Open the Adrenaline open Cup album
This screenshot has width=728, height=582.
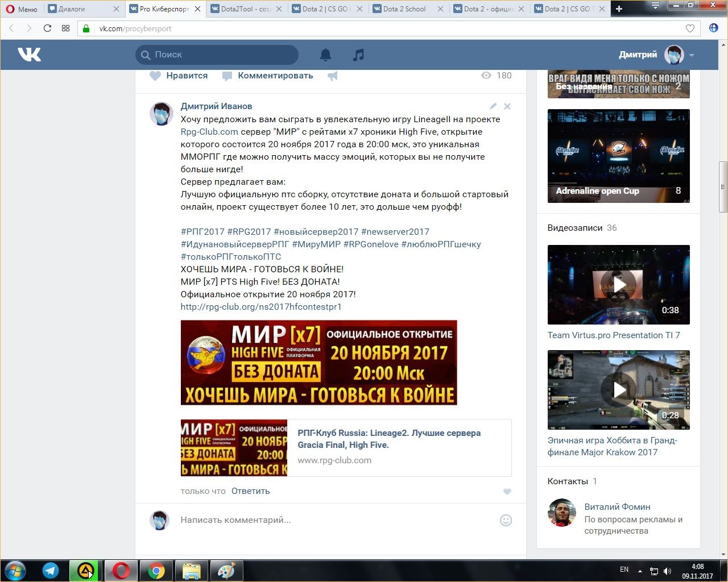619,156
